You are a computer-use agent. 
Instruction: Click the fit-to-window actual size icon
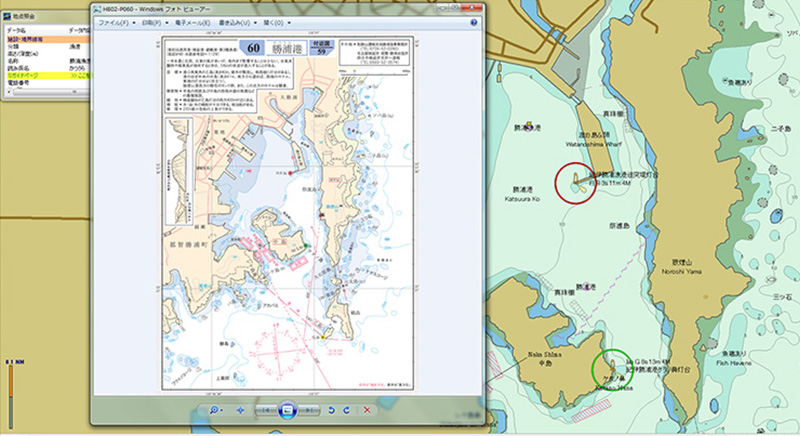240,410
